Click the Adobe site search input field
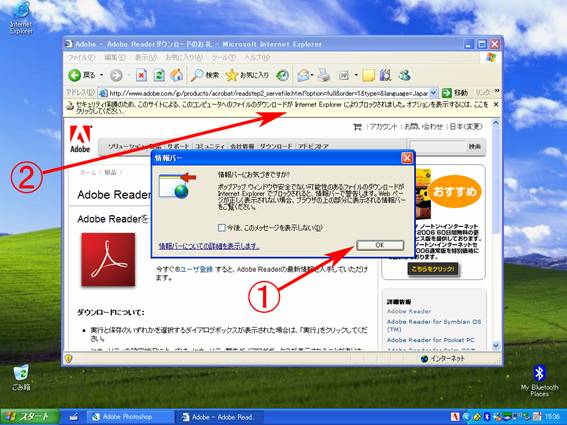The width and height of the screenshot is (567, 425). point(438,146)
